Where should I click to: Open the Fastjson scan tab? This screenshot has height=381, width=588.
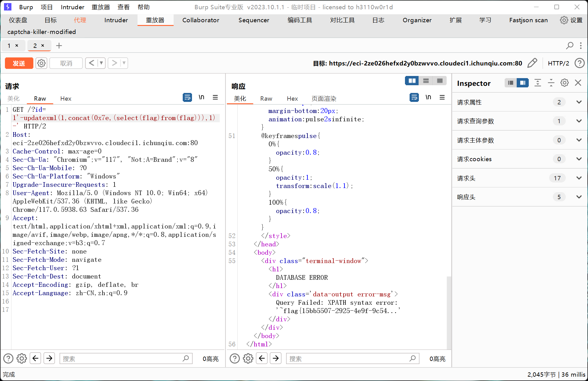[528, 20]
